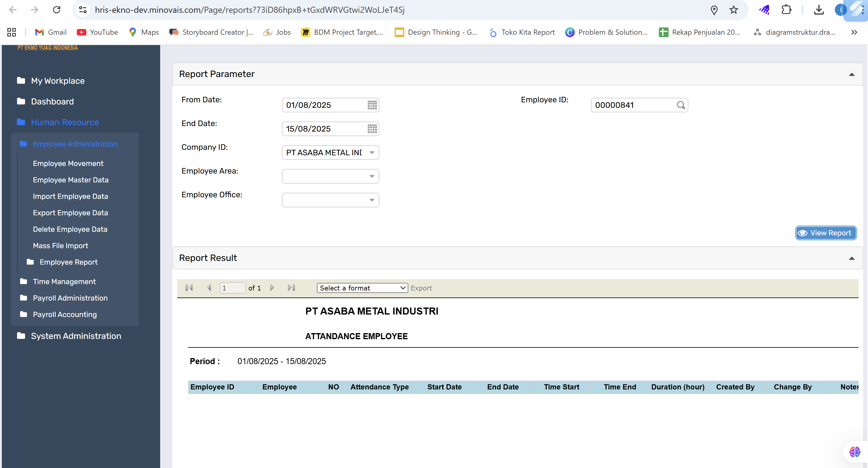Jump to the last report page
This screenshot has width=868, height=468.
point(291,288)
